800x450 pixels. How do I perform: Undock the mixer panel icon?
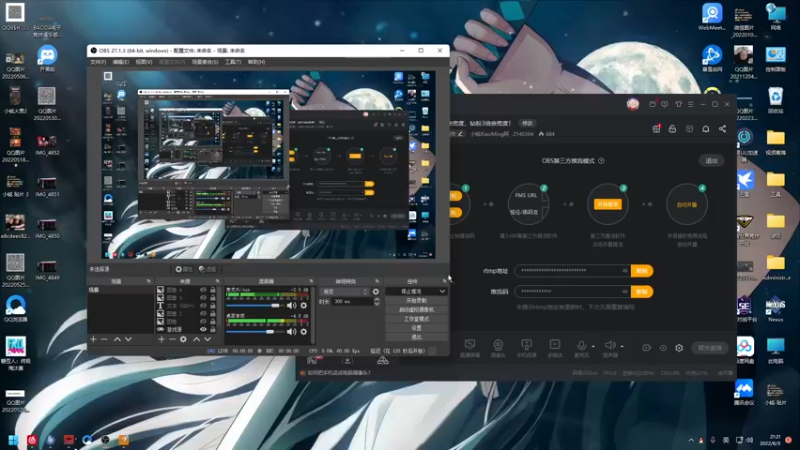click(311, 281)
